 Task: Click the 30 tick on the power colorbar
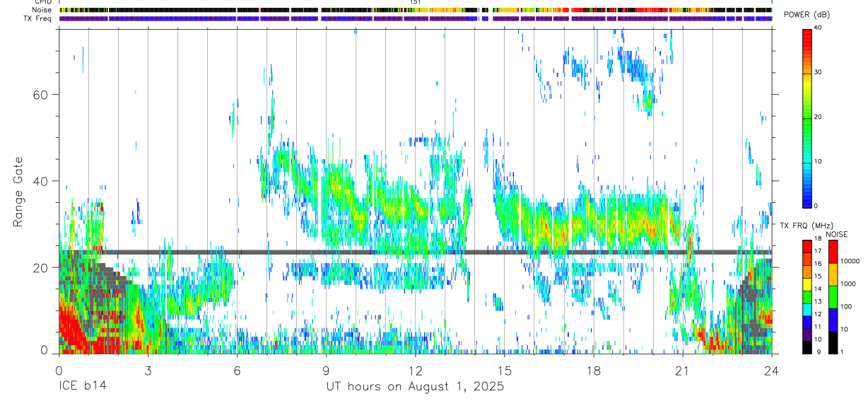(817, 72)
